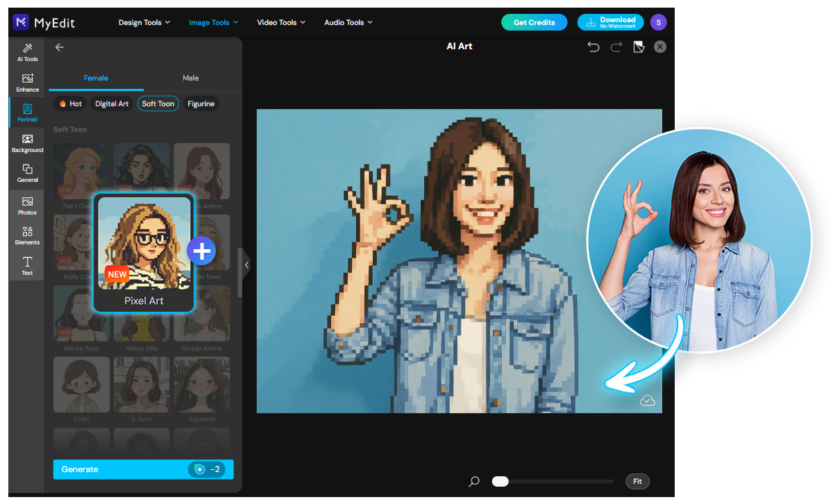
Task: Select the Elements sidebar icon
Action: [x=26, y=236]
